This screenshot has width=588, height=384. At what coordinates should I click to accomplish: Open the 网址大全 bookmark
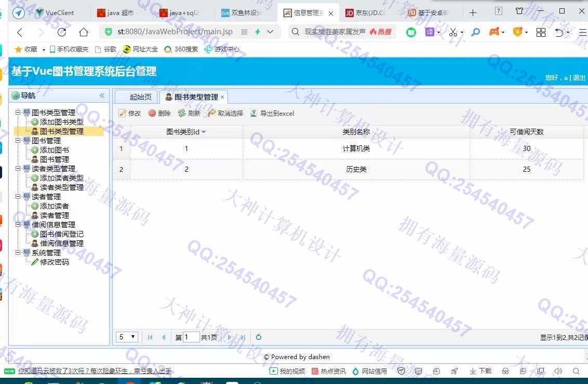point(141,49)
